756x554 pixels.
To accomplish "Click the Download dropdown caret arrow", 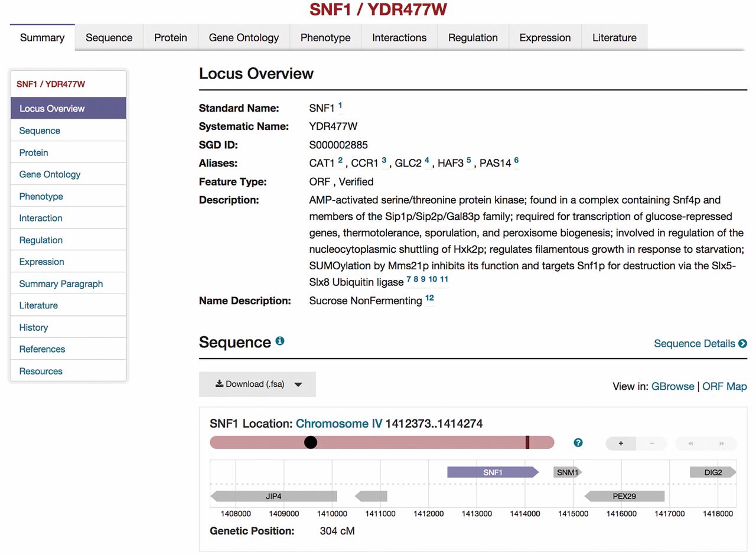I will pos(298,384).
